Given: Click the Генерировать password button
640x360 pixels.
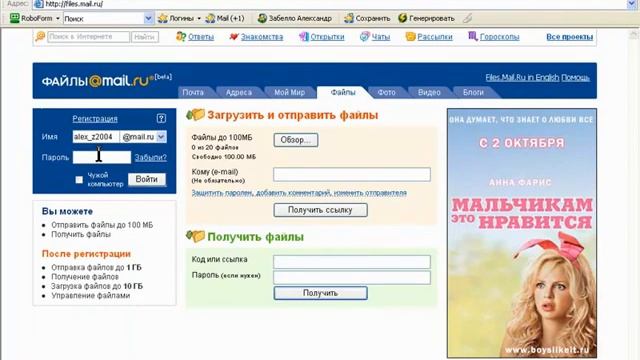Looking at the screenshot, I should (x=426, y=18).
